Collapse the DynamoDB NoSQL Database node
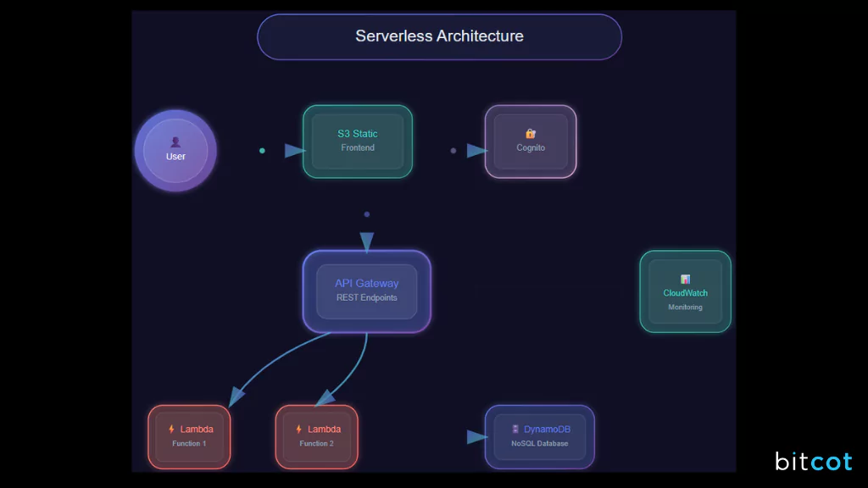 pyautogui.click(x=540, y=436)
